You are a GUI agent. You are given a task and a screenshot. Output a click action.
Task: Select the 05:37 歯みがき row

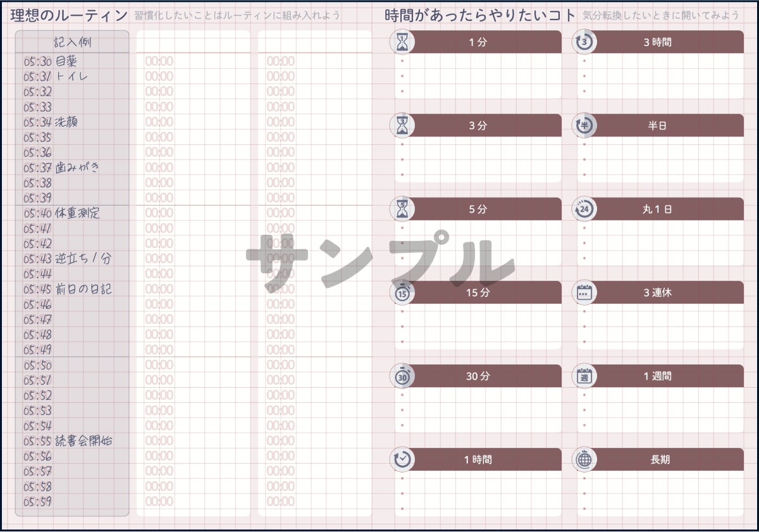tap(72, 168)
